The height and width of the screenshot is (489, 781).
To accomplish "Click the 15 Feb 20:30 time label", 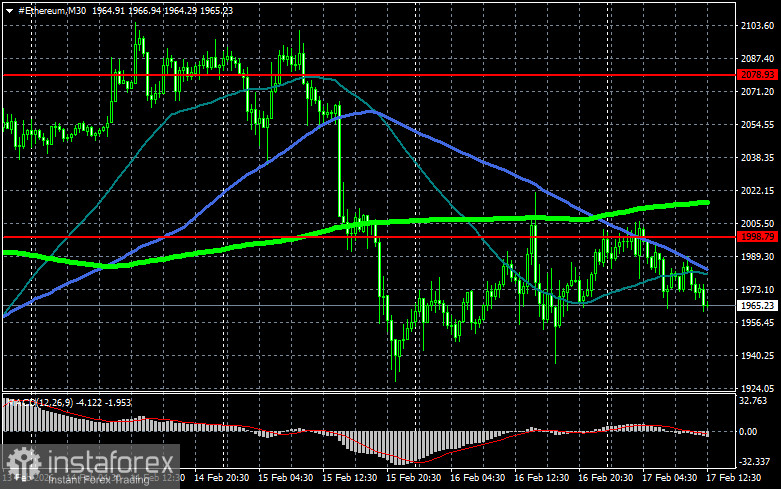I will coord(413,478).
